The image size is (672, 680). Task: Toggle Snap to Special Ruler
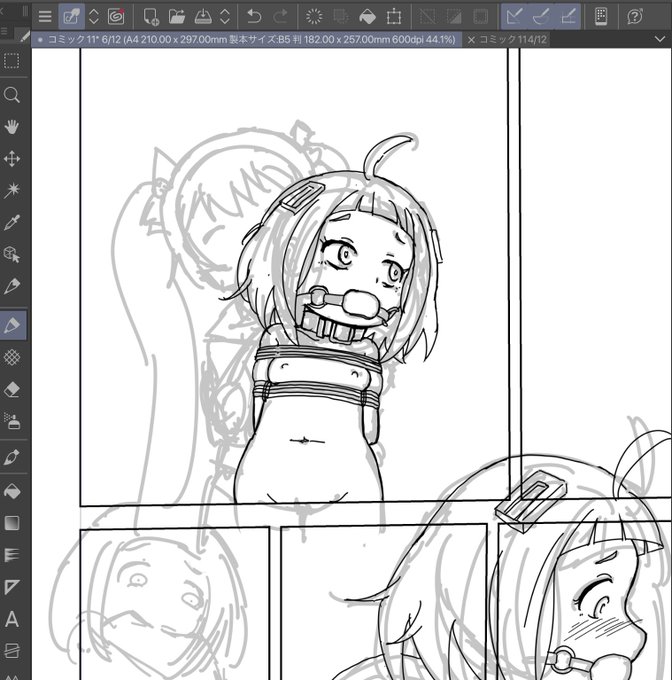[x=541, y=16]
